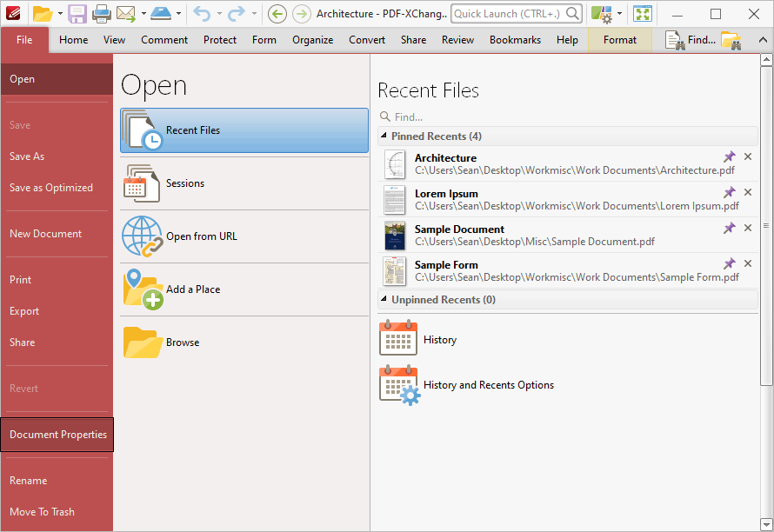774x532 pixels.
Task: Open History and Recents Options
Action: pyautogui.click(x=399, y=384)
